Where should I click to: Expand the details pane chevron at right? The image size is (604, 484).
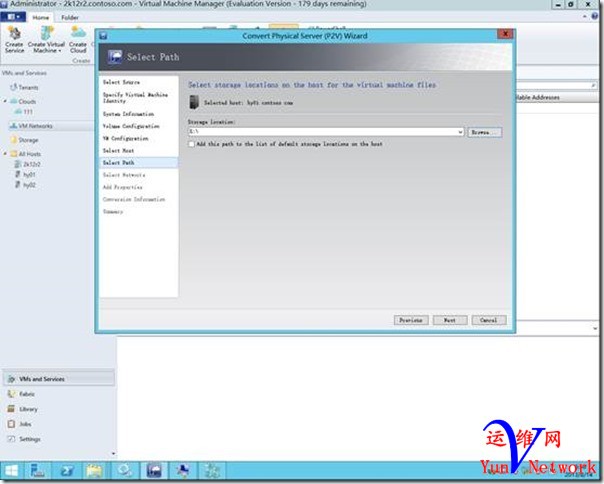click(595, 328)
